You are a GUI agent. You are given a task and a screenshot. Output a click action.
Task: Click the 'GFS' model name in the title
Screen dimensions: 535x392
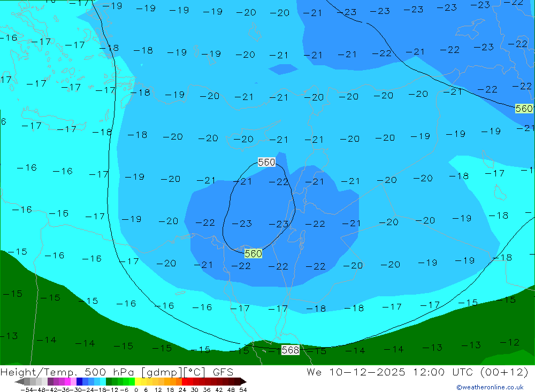[x=223, y=372]
